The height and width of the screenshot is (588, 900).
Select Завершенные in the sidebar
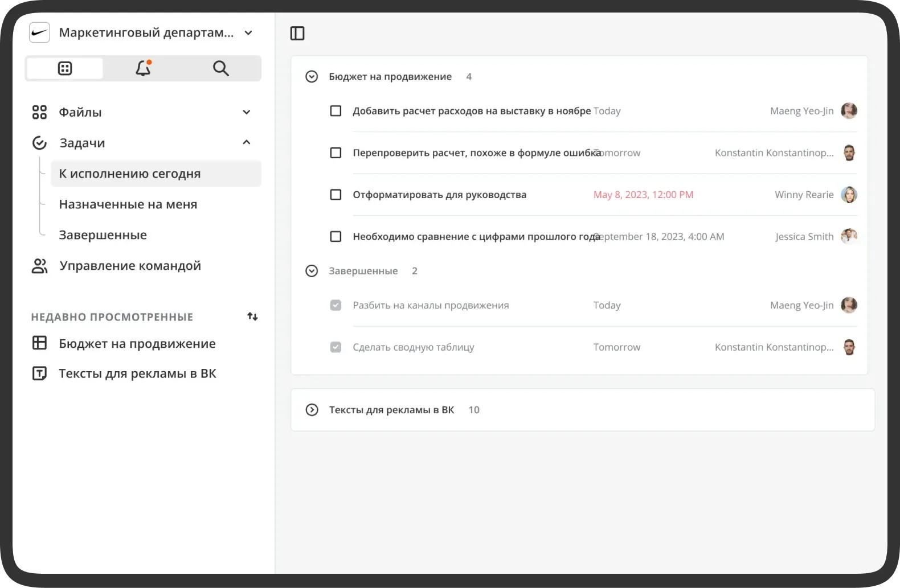click(x=103, y=235)
